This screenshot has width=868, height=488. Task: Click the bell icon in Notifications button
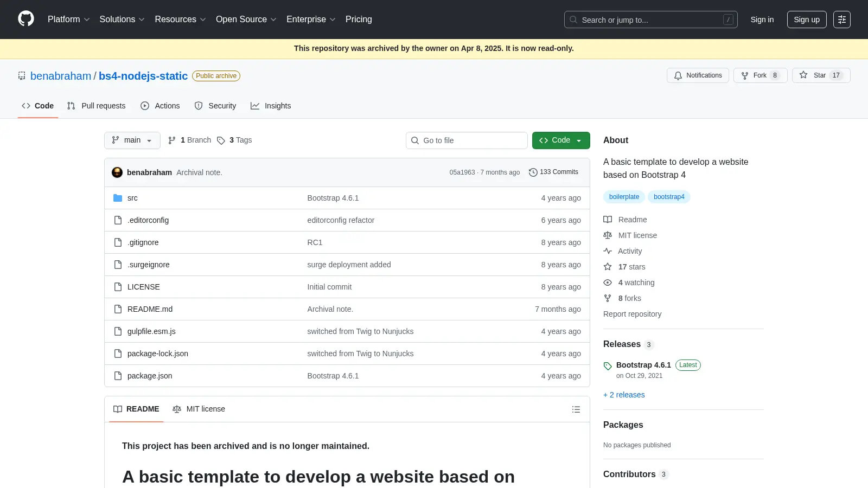[x=678, y=76]
